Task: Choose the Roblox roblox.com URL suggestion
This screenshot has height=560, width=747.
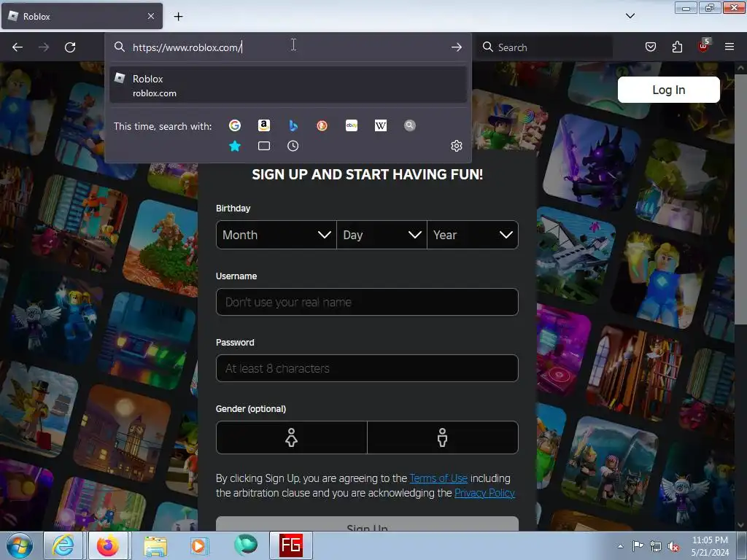Action: point(287,85)
